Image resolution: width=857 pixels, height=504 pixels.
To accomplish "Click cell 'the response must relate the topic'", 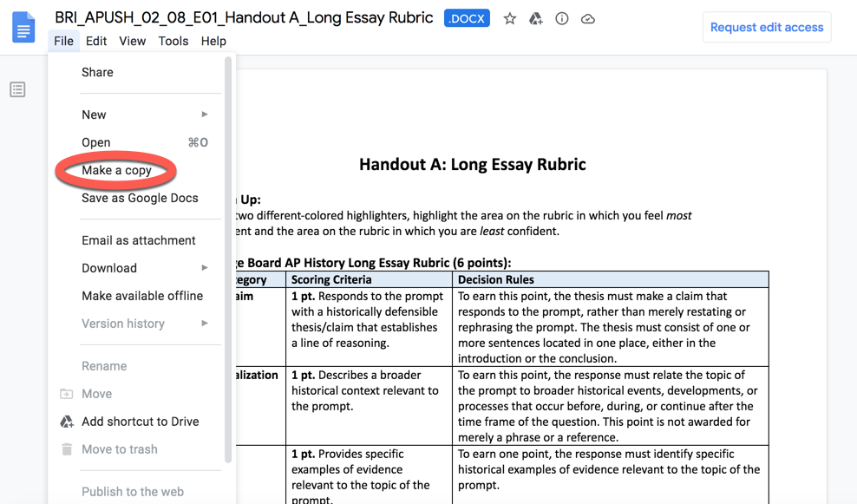I will (611, 406).
